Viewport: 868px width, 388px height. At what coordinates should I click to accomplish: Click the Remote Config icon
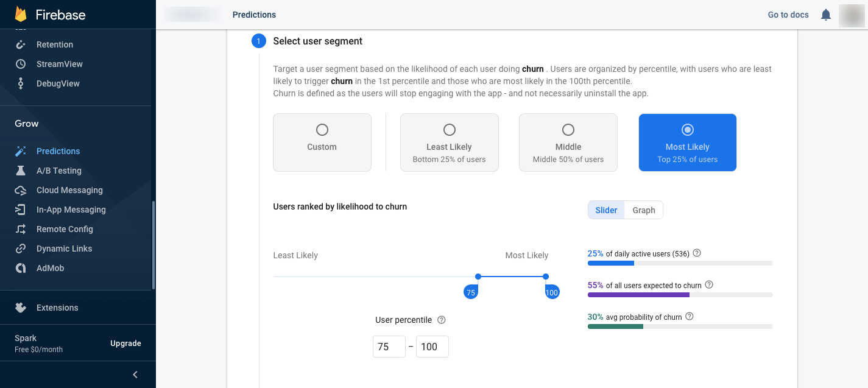(x=21, y=229)
